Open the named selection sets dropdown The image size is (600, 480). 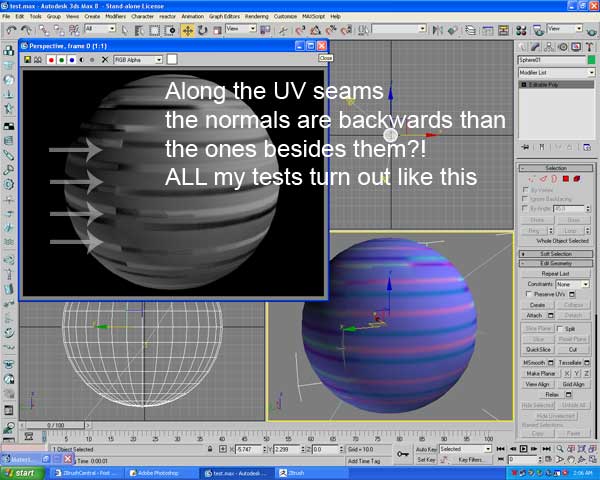[x=399, y=29]
